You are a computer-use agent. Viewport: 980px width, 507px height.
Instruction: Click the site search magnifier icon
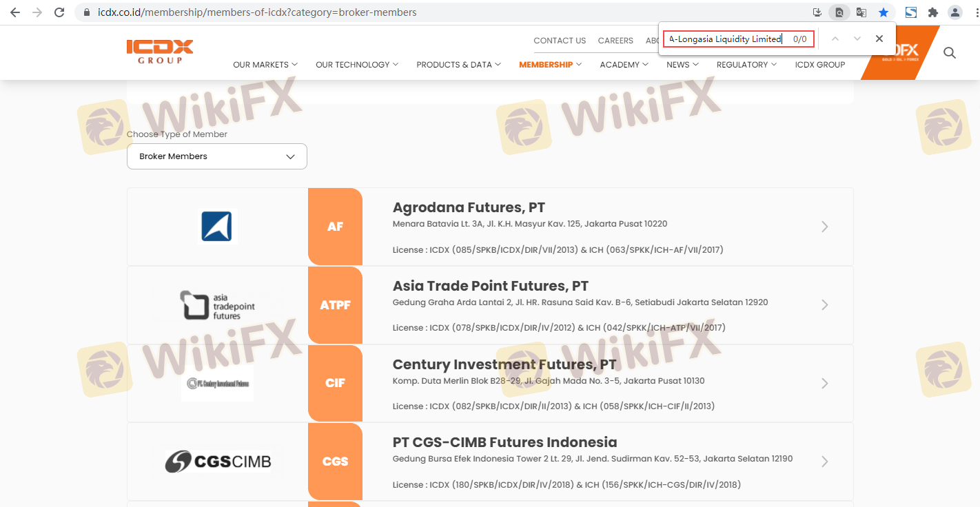949,53
